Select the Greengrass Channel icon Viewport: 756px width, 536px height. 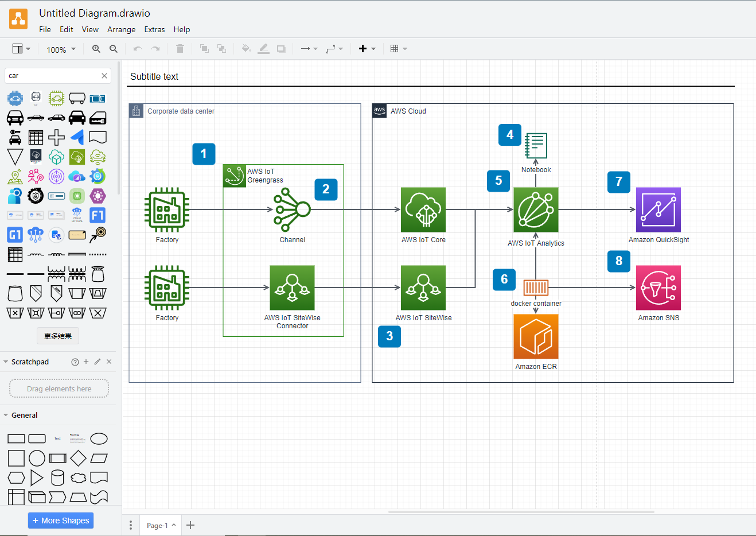click(x=292, y=209)
